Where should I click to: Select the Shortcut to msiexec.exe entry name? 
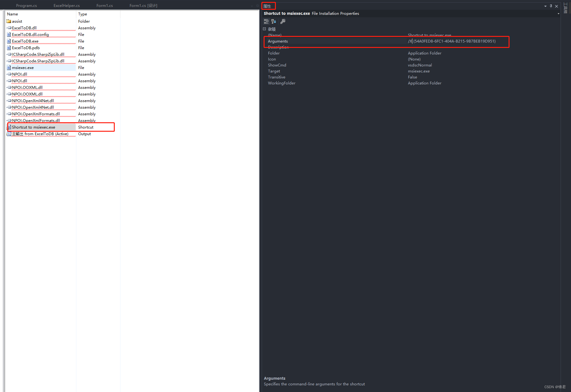click(33, 127)
